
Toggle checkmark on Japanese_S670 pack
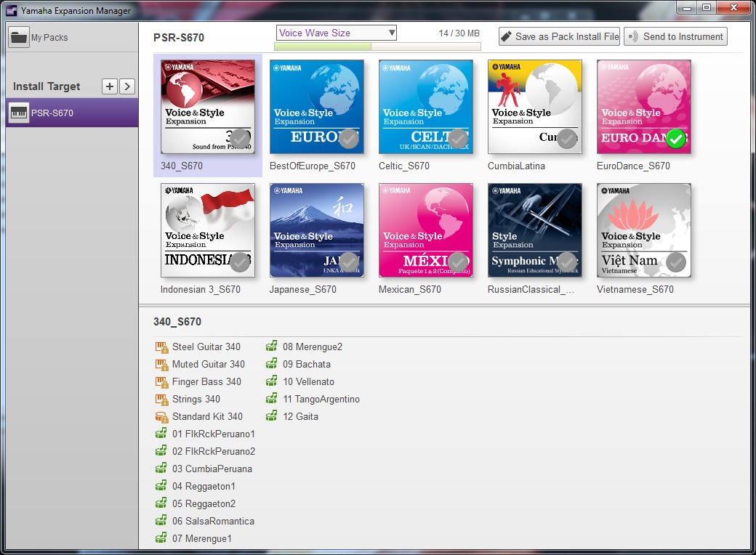coord(349,262)
